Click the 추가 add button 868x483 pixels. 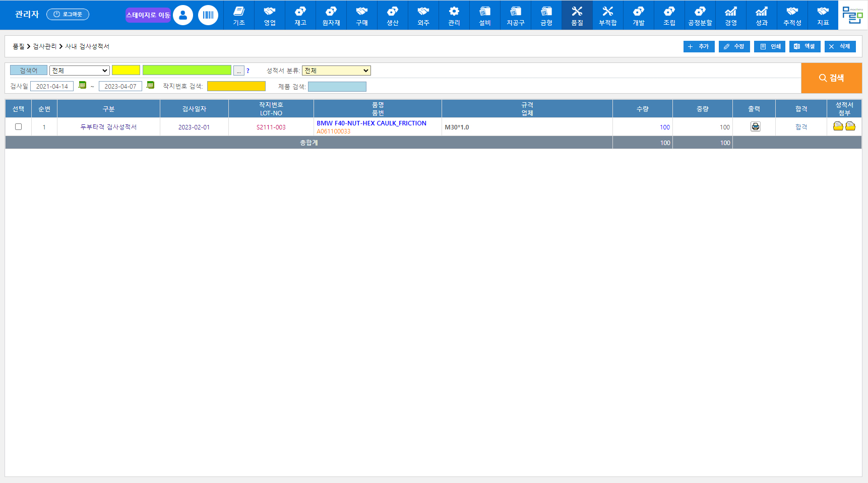coord(699,46)
